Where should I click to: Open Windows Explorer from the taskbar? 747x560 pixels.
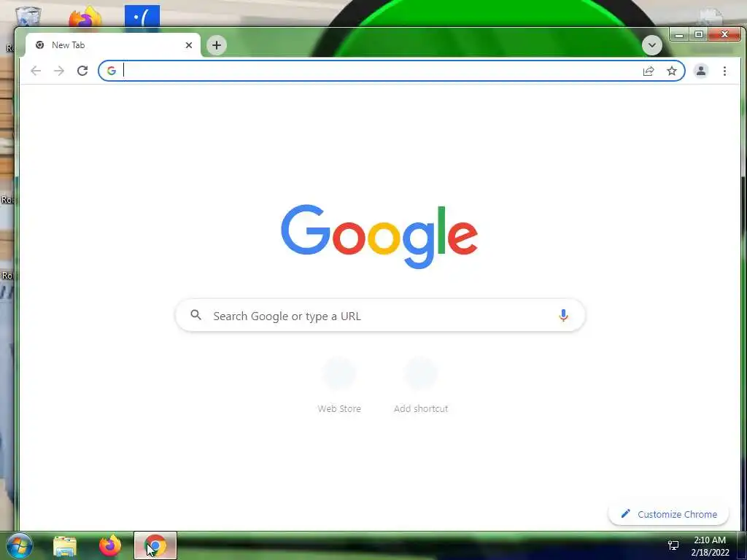point(65,545)
